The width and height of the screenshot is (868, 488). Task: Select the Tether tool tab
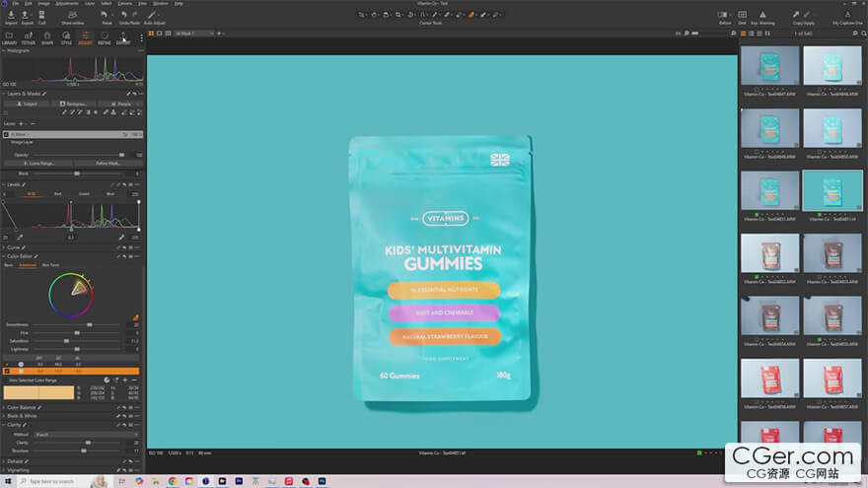(x=28, y=36)
